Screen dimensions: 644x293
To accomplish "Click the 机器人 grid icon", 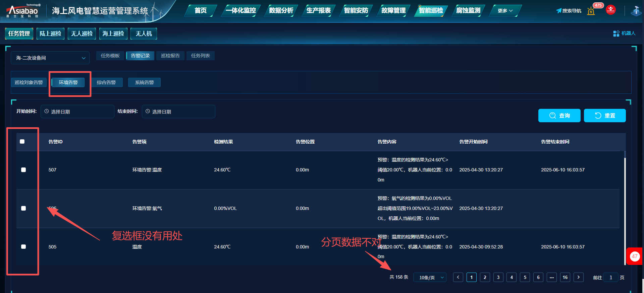I will coord(616,33).
